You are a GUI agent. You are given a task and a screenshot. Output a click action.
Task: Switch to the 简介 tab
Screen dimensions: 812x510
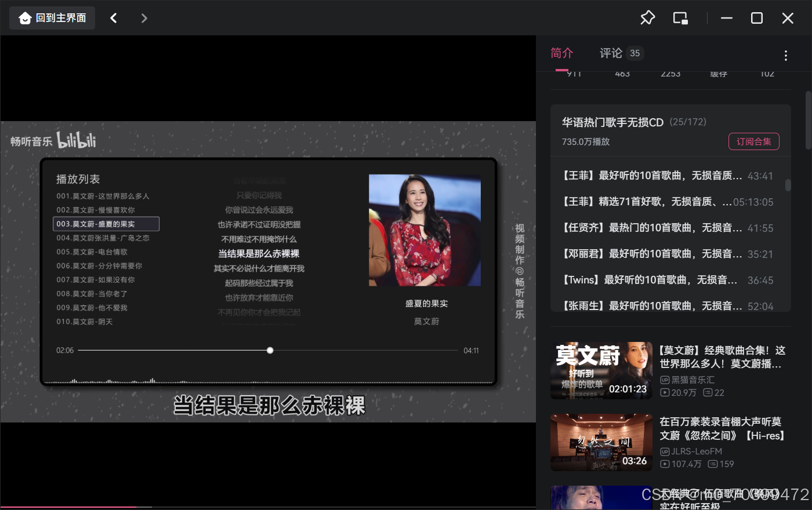coord(561,53)
